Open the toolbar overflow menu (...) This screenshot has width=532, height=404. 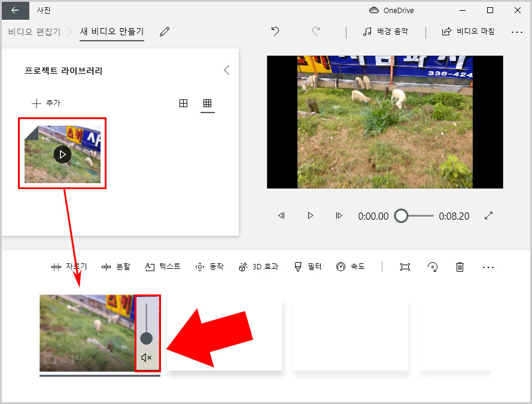click(488, 267)
